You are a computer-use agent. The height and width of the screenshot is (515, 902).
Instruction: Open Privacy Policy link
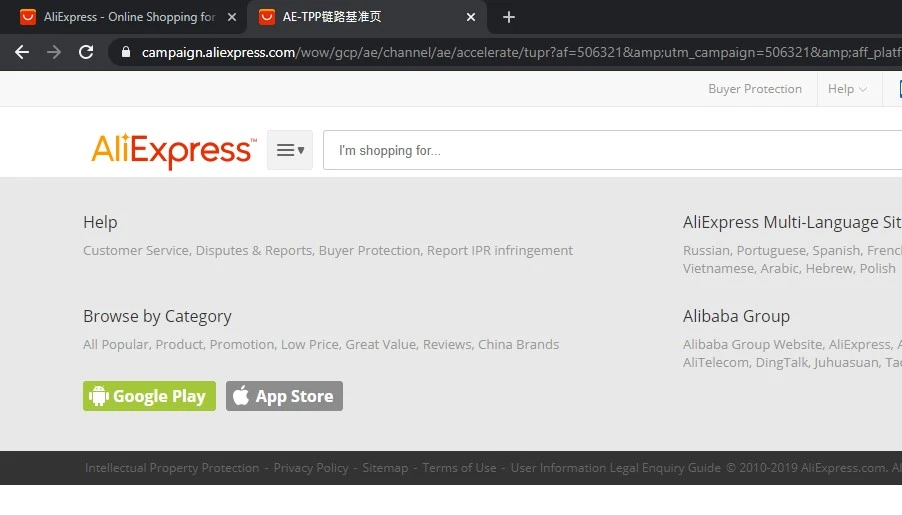tap(311, 468)
